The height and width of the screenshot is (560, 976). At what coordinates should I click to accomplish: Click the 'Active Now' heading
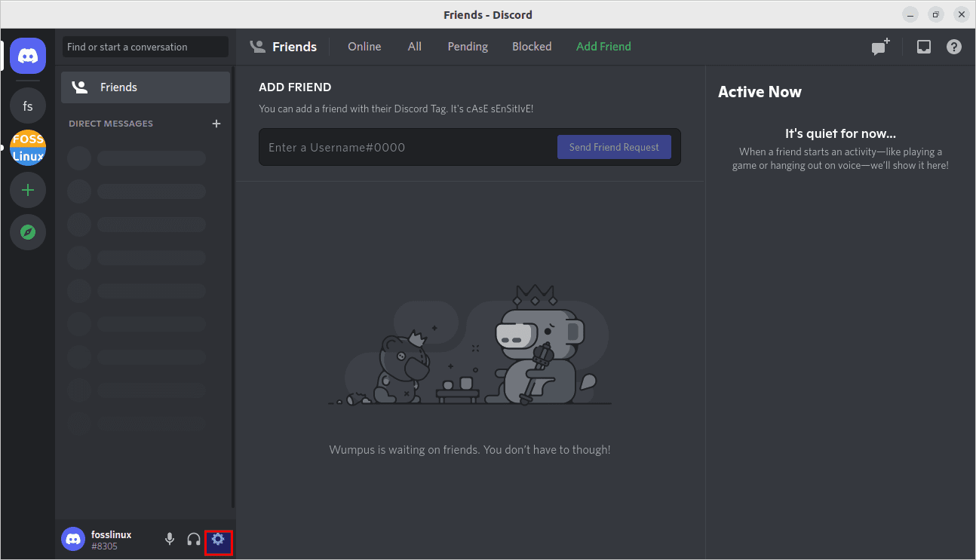(x=760, y=92)
